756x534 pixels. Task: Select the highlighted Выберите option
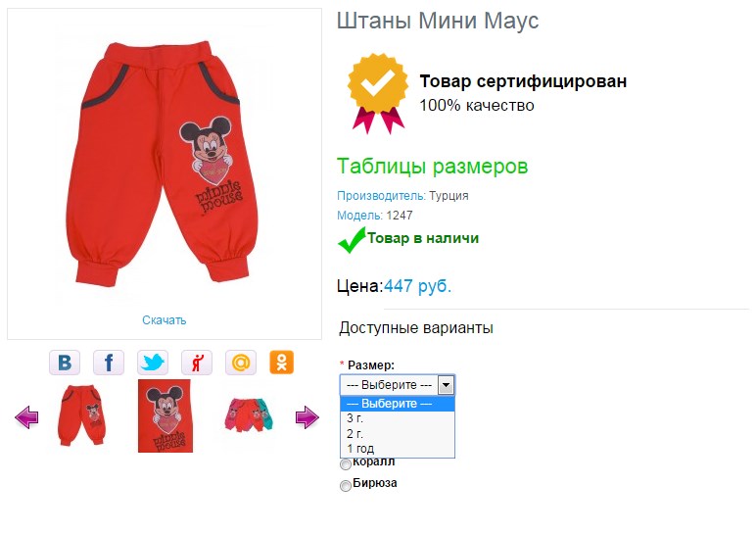coord(398,404)
